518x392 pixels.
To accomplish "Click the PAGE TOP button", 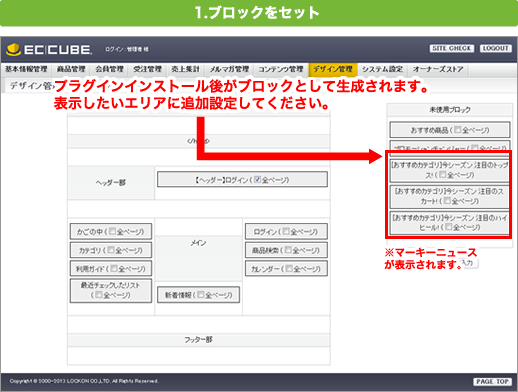I will point(492,381).
